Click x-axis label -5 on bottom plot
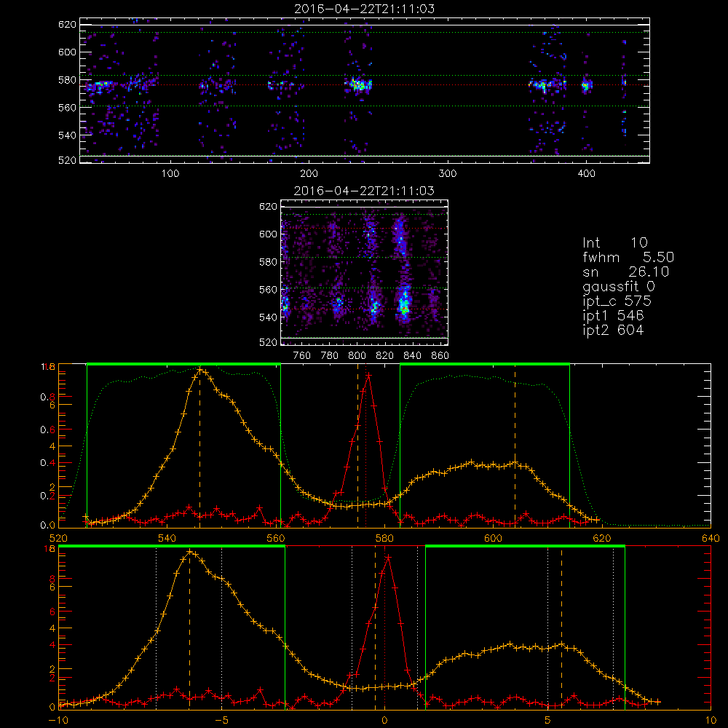Screen dimensions: 728x728 click(x=221, y=720)
